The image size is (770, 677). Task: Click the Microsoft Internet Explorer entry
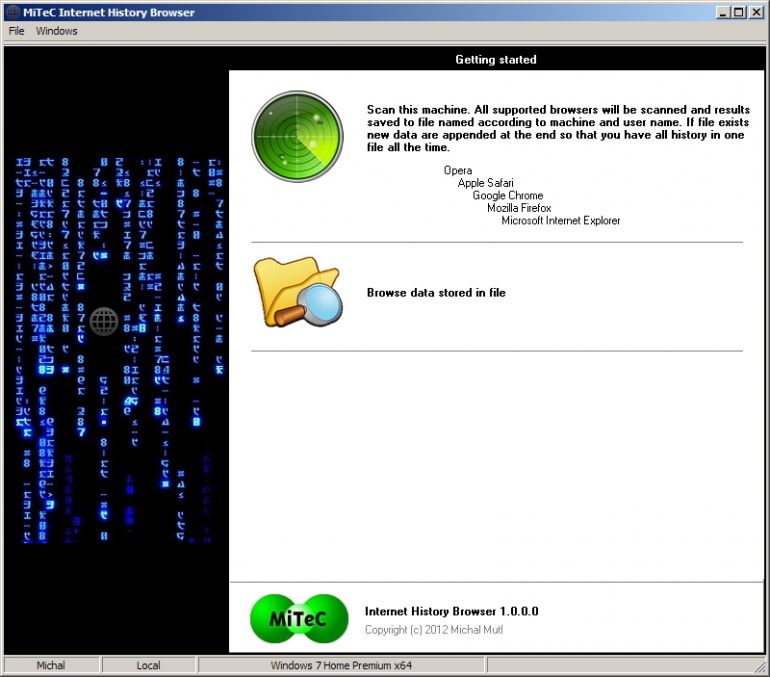[561, 220]
